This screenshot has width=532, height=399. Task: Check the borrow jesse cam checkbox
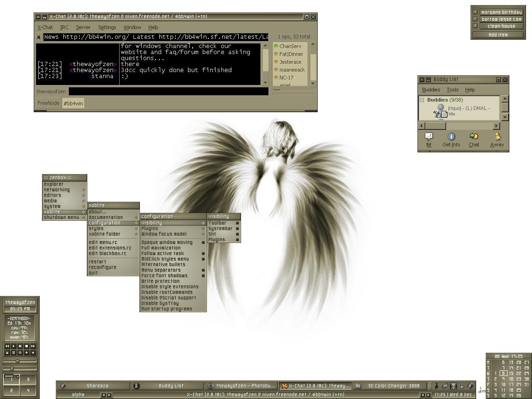pos(475,19)
